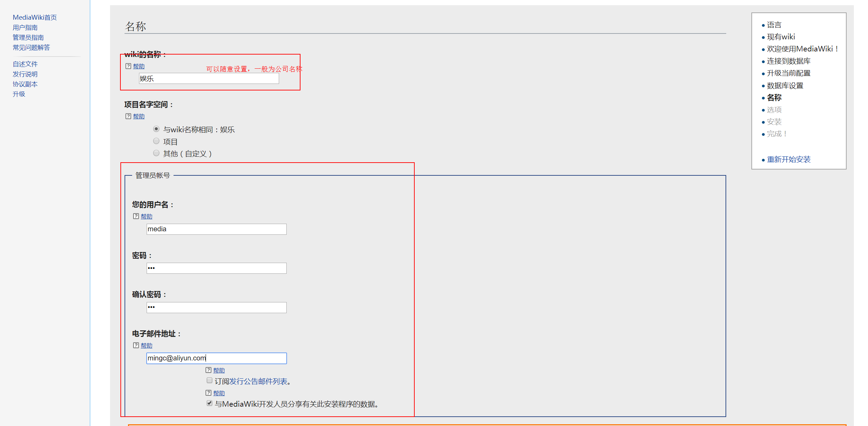Open 管理员指南 sidebar link

click(28, 37)
